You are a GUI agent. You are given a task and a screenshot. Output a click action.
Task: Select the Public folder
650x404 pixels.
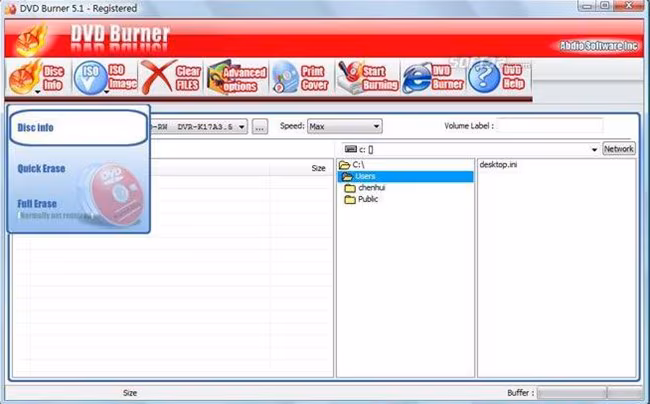pos(361,199)
